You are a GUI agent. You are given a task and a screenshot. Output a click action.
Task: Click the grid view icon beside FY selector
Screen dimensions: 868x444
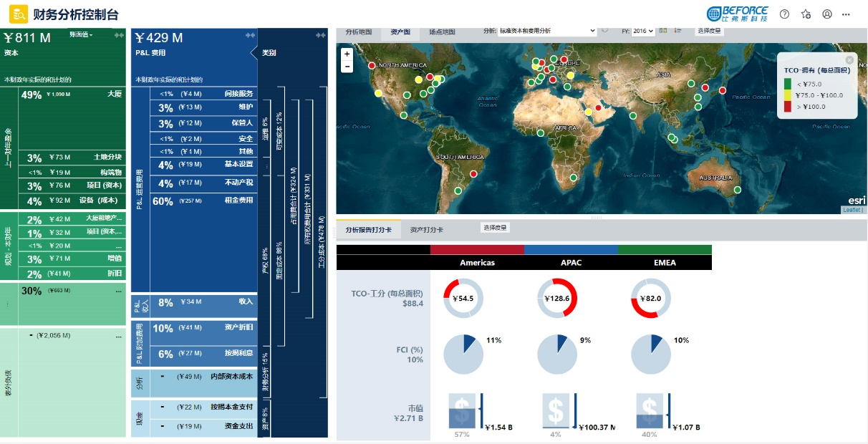[x=663, y=31]
